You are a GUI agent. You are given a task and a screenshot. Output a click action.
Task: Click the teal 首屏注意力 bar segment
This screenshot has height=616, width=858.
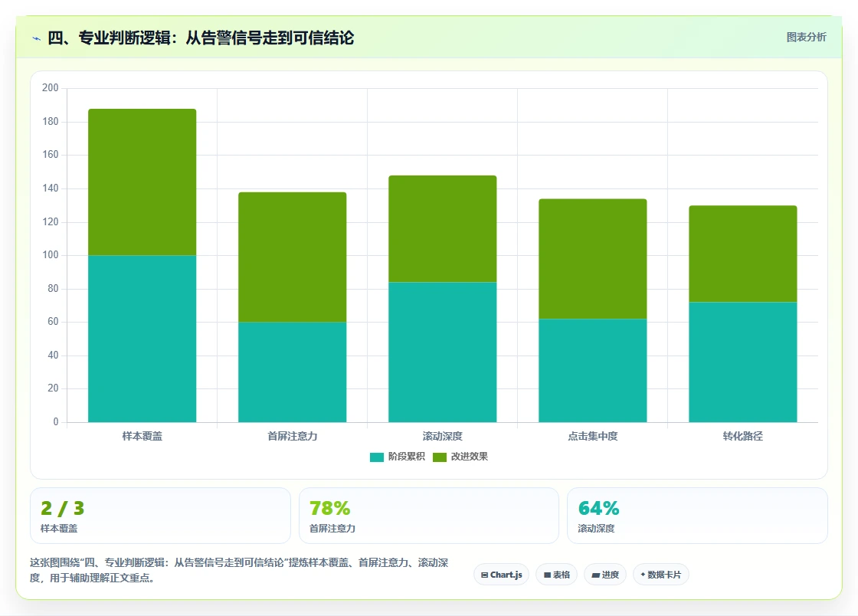(x=292, y=372)
